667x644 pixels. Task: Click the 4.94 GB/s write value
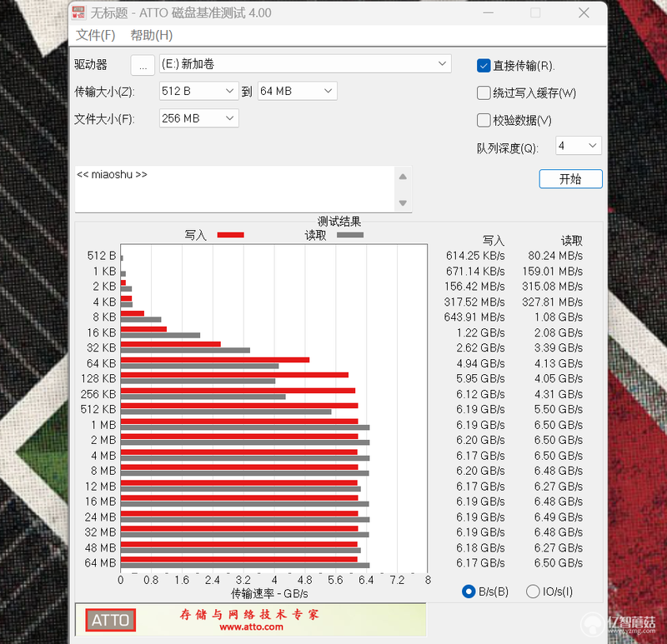tap(480, 364)
